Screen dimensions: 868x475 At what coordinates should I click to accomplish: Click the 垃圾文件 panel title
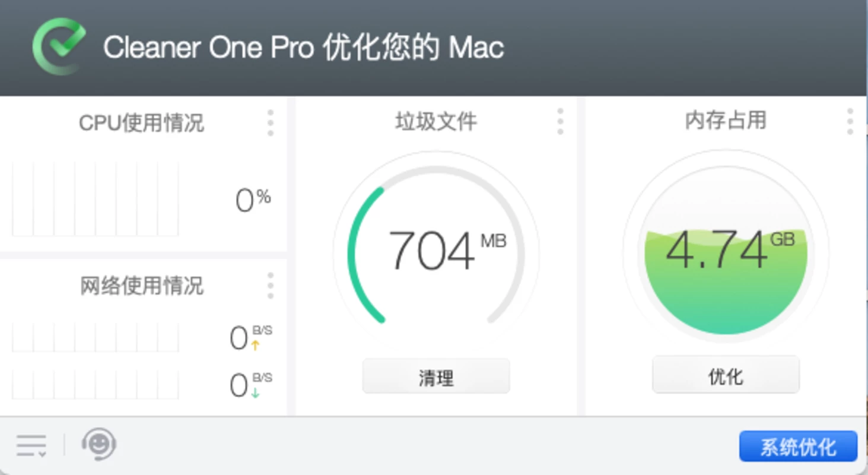click(436, 121)
